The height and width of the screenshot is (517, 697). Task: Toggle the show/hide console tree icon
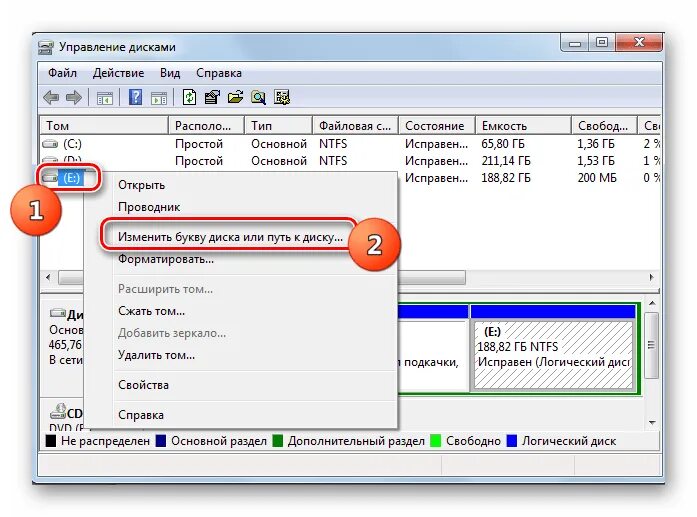(x=105, y=97)
